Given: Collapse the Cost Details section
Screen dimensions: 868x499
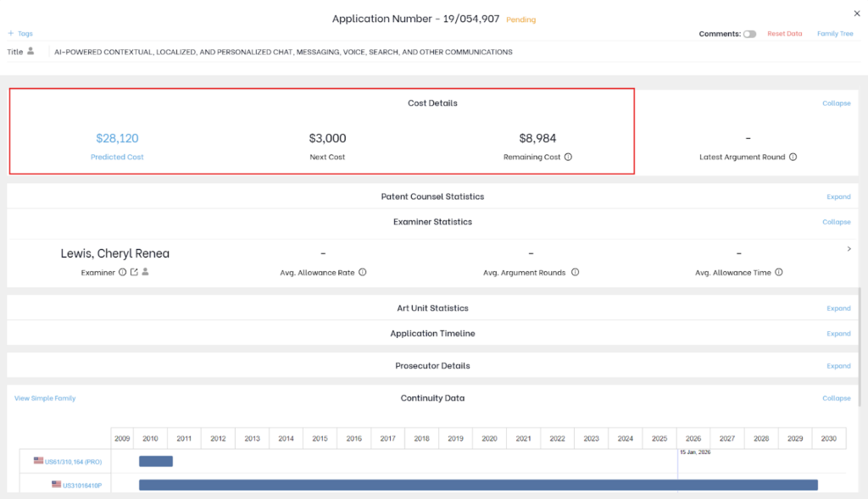Looking at the screenshot, I should [836, 103].
